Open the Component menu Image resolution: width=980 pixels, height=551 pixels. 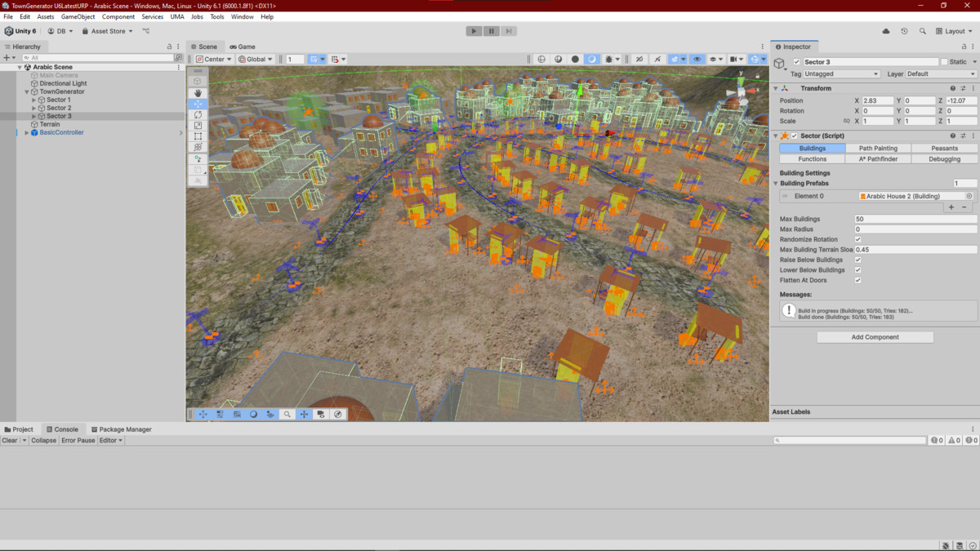(x=118, y=16)
